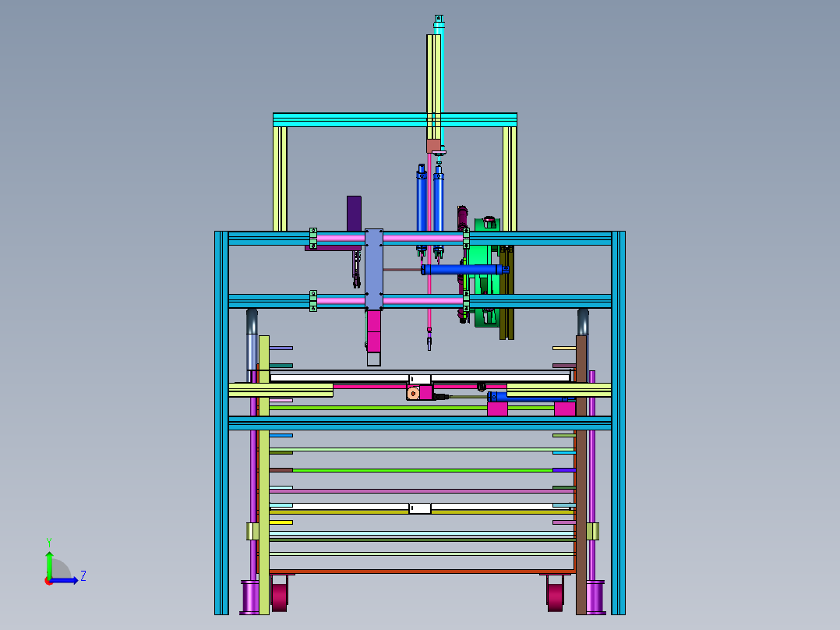
Task: Select the left olive bracket on the purple rod
Action: [x=252, y=531]
